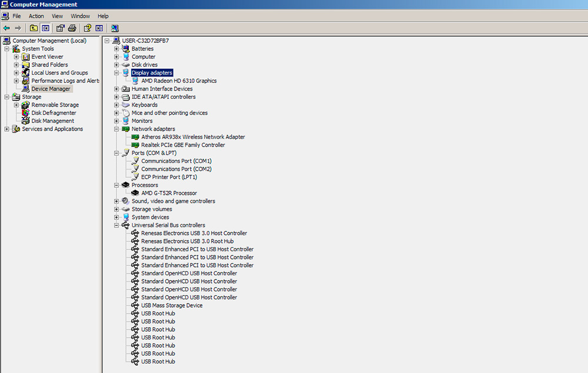Image resolution: width=588 pixels, height=373 pixels.
Task: Select USB Mass Storage Device
Action: [x=172, y=305]
